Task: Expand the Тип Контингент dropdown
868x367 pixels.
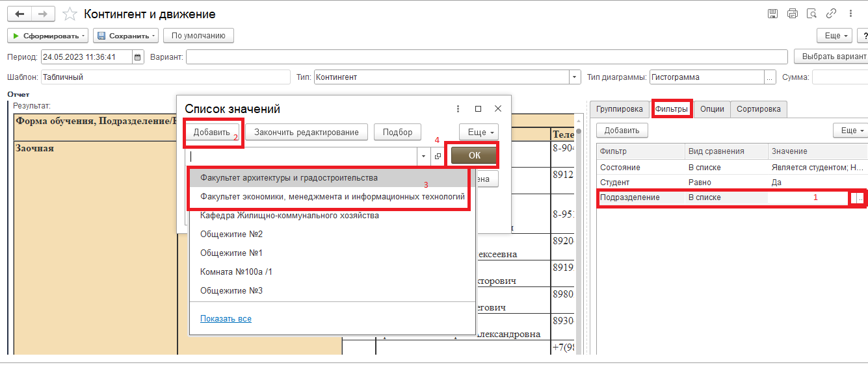Action: (x=575, y=77)
